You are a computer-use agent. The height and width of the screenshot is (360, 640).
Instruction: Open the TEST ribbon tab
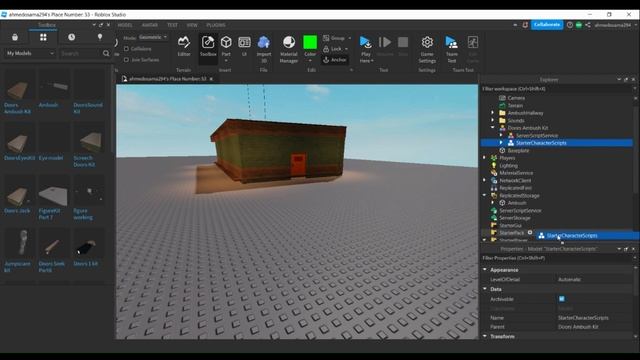172,25
